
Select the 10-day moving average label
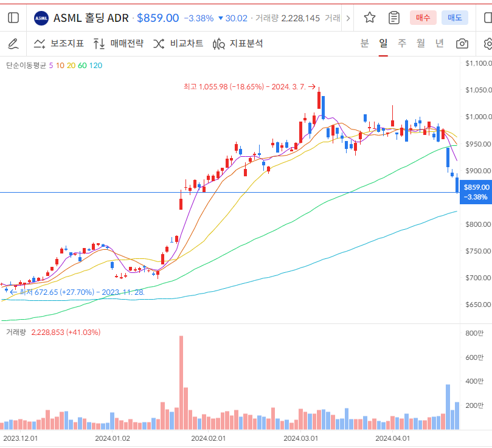pyautogui.click(x=60, y=66)
